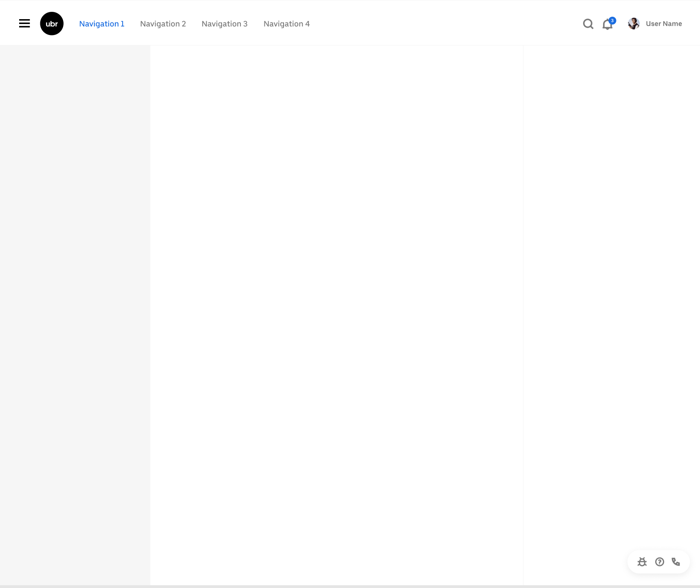700x588 pixels.
Task: View notifications via the bell icon
Action: point(608,24)
